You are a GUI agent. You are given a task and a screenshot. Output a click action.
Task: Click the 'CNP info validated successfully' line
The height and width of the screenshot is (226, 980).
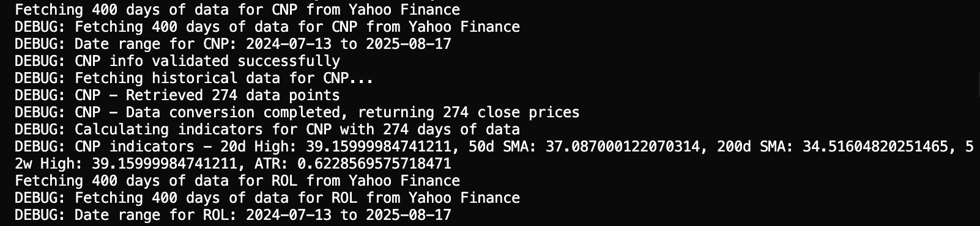click(x=177, y=61)
